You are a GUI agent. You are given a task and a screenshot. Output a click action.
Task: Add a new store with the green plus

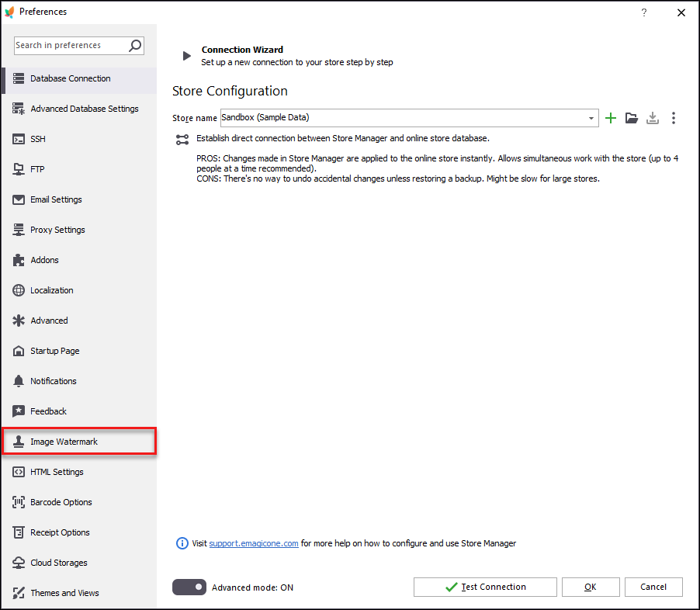click(610, 118)
